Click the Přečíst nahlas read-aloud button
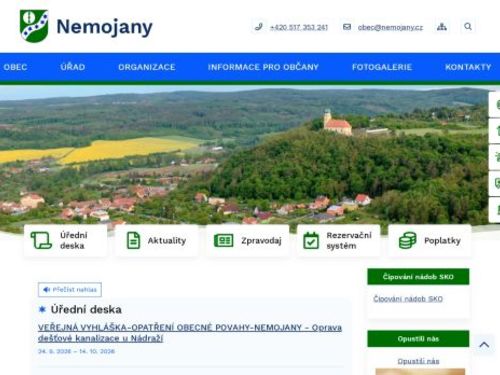500x375 pixels. pos(70,289)
